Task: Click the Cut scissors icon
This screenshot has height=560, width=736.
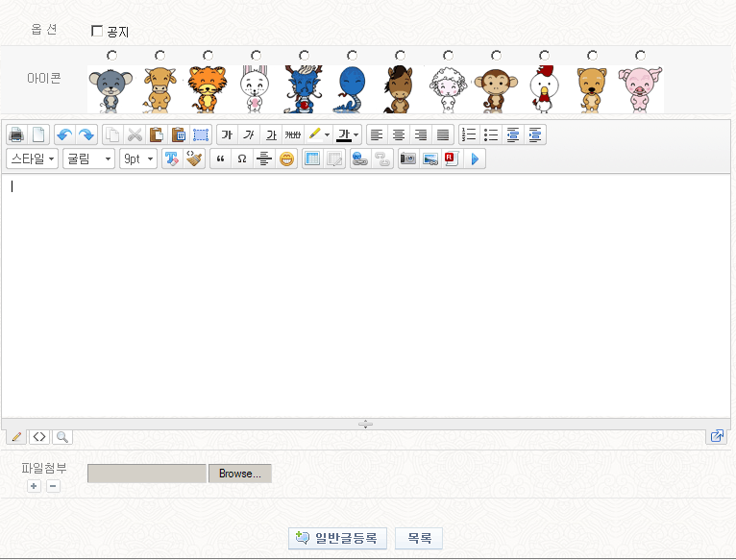Action: [135, 135]
